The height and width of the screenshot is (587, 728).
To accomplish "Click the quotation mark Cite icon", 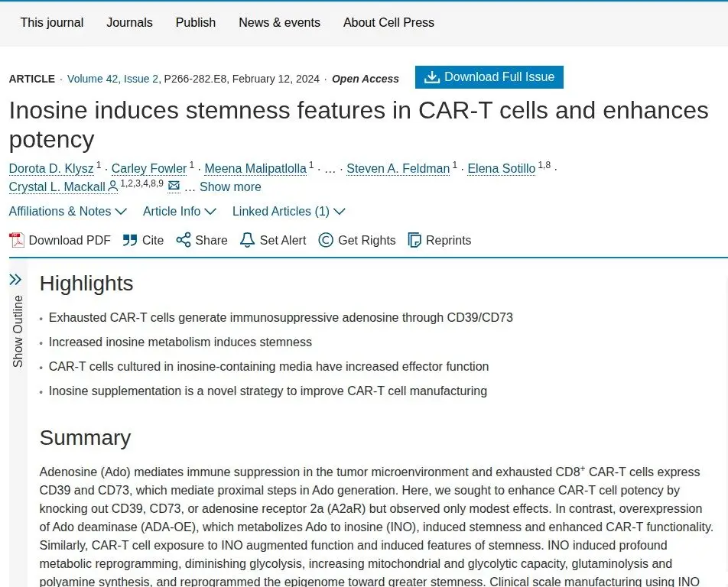I will pyautogui.click(x=130, y=240).
